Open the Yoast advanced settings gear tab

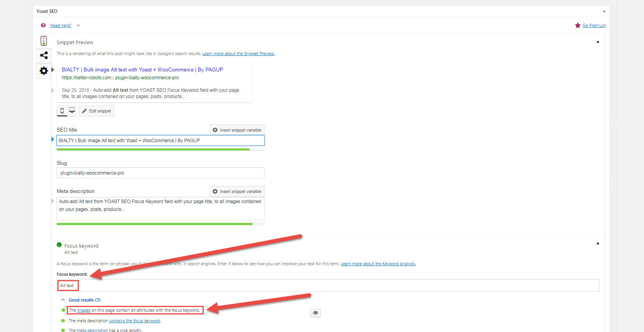[44, 71]
